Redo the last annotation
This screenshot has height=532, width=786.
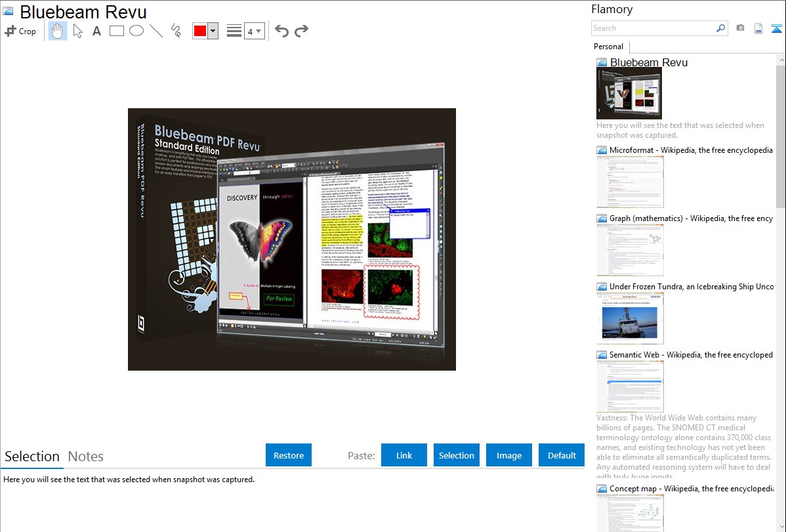(301, 31)
